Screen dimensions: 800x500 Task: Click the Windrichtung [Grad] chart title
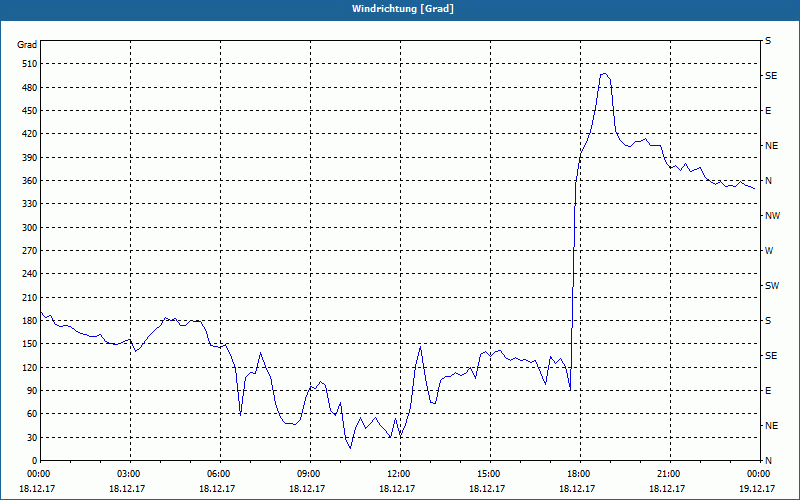[x=403, y=9]
